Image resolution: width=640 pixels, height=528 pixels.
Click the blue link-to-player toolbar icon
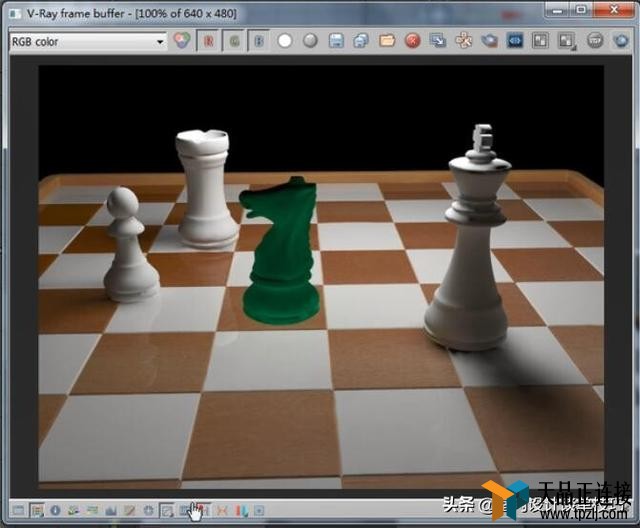pyautogui.click(x=515, y=41)
